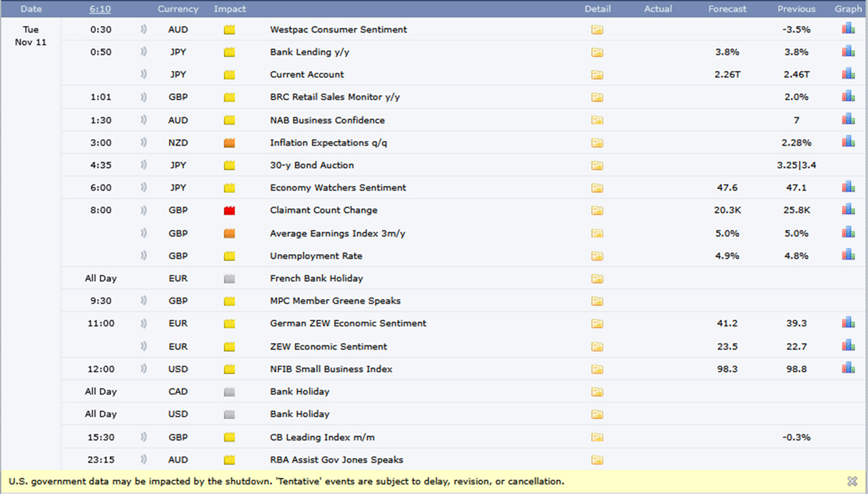Image resolution: width=868 pixels, height=494 pixels.
Task: Click the Currency column header
Action: click(x=178, y=9)
